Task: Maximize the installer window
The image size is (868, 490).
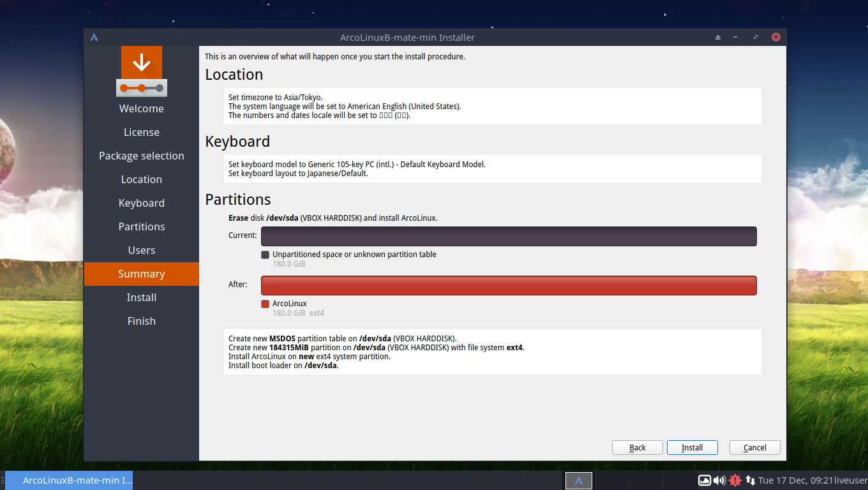Action: 756,37
